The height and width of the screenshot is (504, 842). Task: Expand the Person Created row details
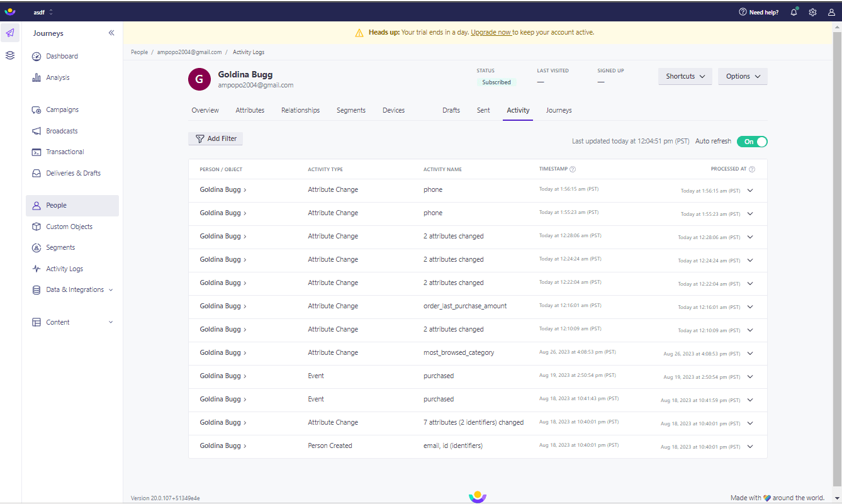[750, 446]
